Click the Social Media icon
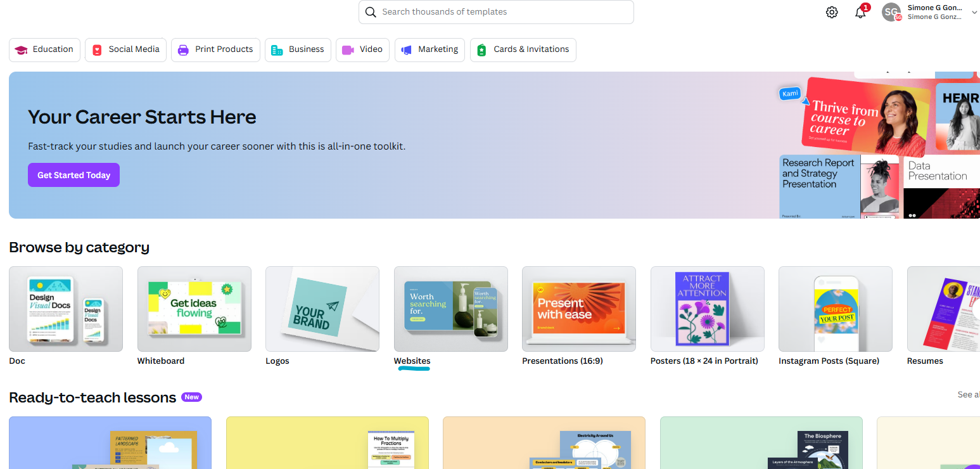The width and height of the screenshot is (980, 469). tap(98, 49)
